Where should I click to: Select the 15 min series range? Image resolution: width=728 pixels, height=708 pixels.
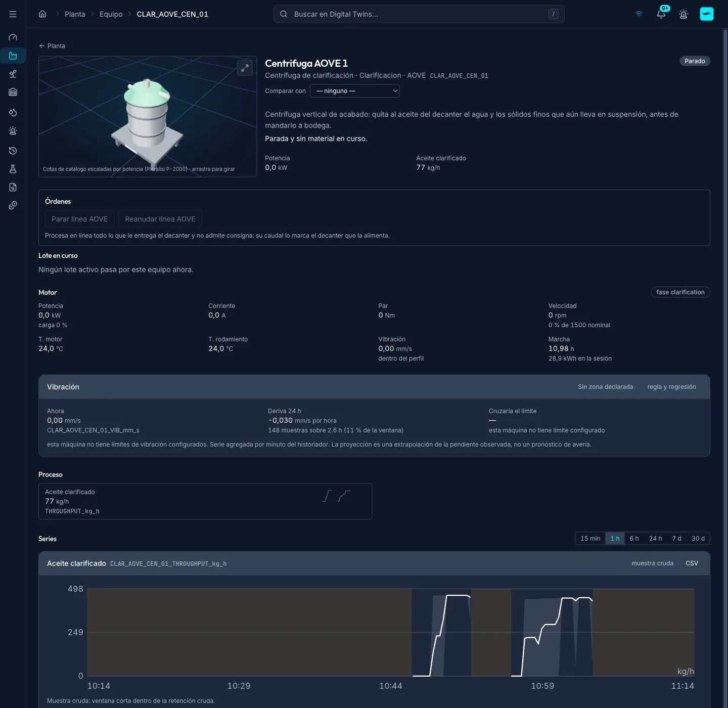[x=590, y=539]
